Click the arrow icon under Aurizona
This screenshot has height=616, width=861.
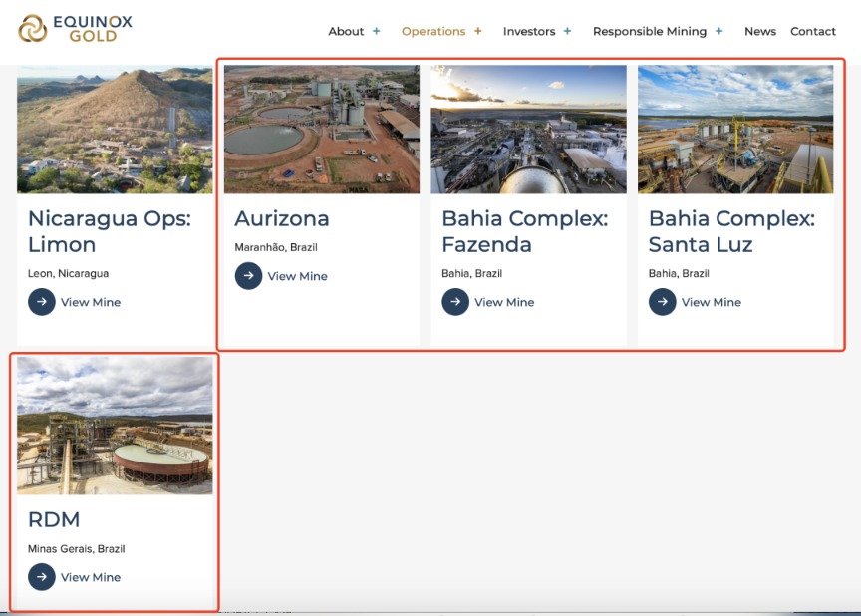click(x=248, y=276)
